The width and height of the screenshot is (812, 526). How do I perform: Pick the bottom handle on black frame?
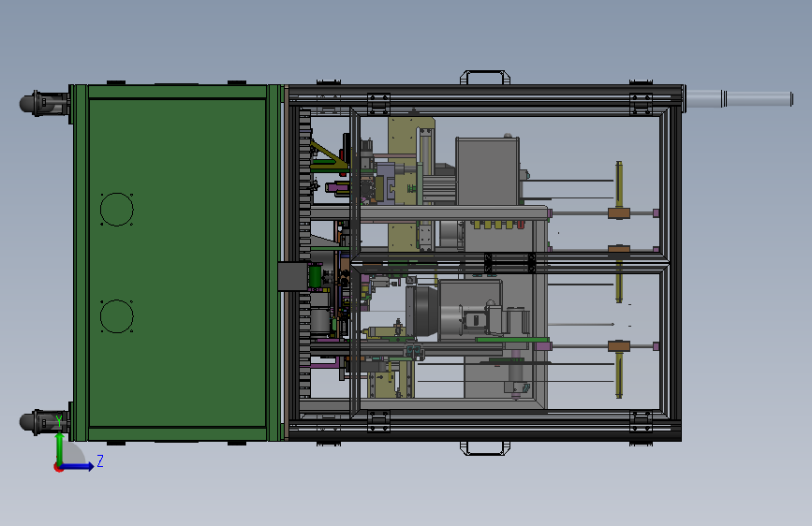click(x=485, y=448)
